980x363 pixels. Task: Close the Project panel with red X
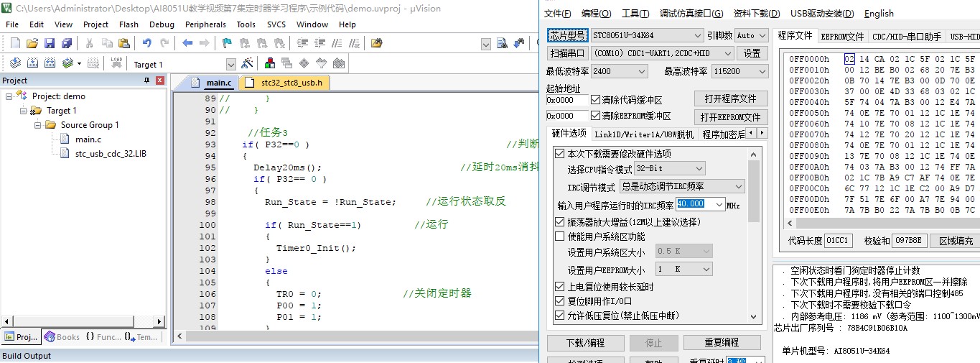pyautogui.click(x=159, y=81)
